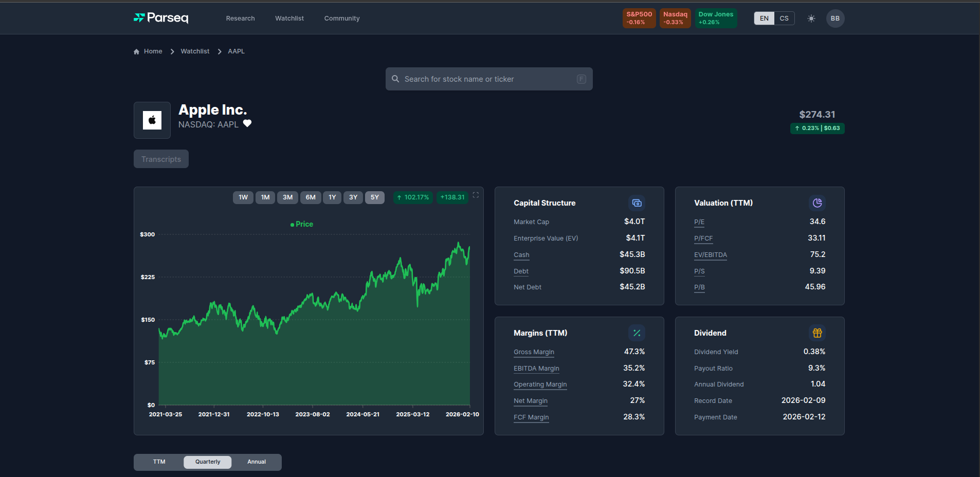Click the EV/EBITDA metric link
Viewport: 980px width, 477px height.
[710, 255]
